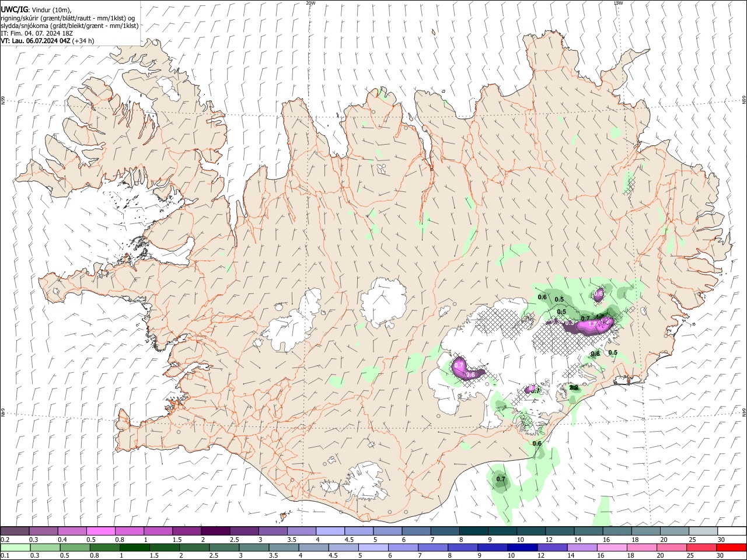The image size is (747, 560).
Task: Click the crimson 25 swatch in rain scale
Action: tap(703, 547)
